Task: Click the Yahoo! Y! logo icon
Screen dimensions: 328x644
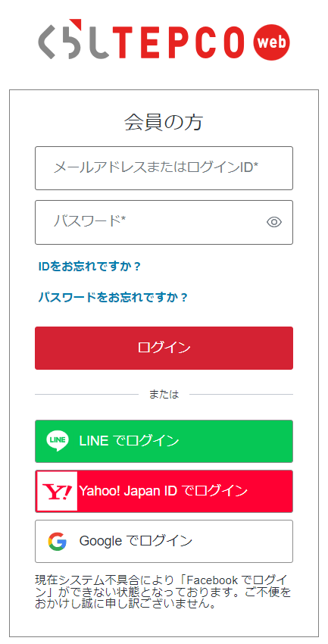Action: (x=57, y=491)
